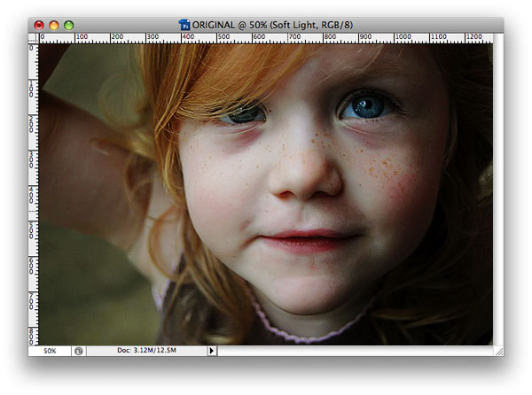Close the ORIGINAL document window with red button

click(39, 26)
